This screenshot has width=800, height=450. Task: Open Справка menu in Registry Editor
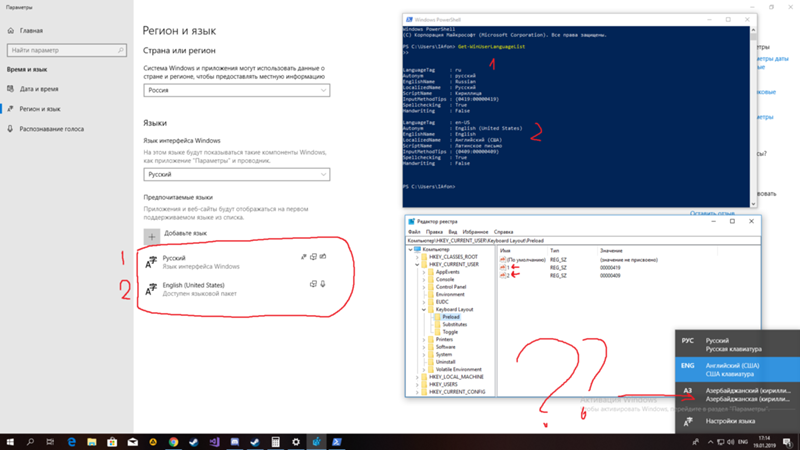coord(503,232)
